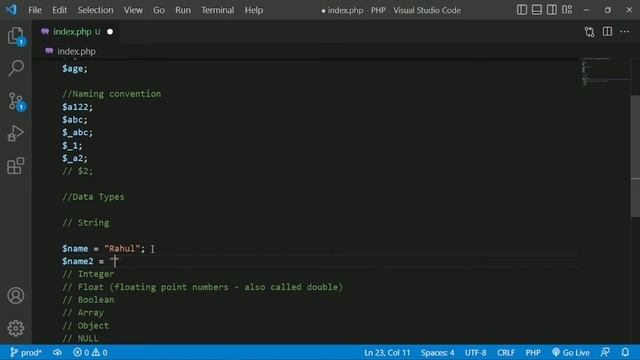Click the $_a2; line
640x360 pixels.
(x=75, y=158)
